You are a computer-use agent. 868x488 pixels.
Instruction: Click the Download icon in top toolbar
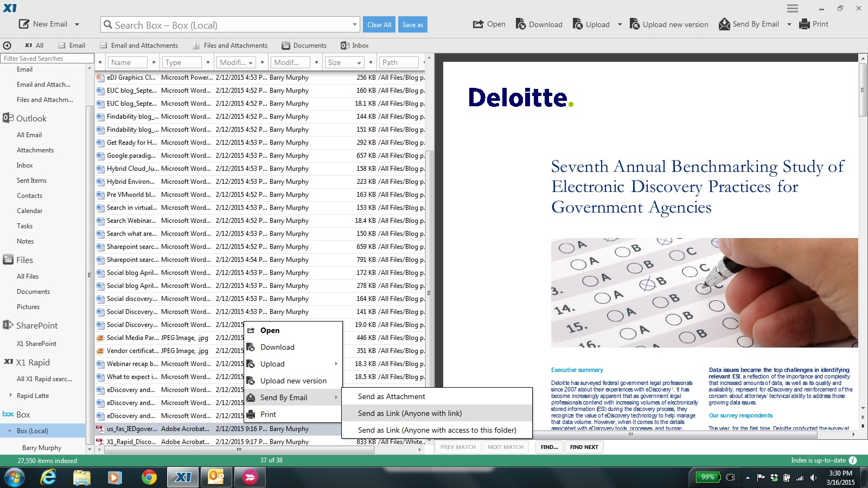tap(521, 24)
